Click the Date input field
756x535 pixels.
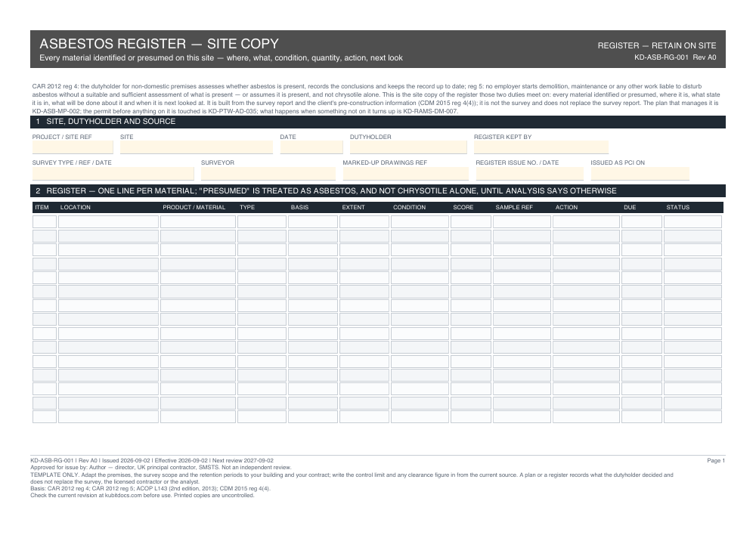pos(311,147)
